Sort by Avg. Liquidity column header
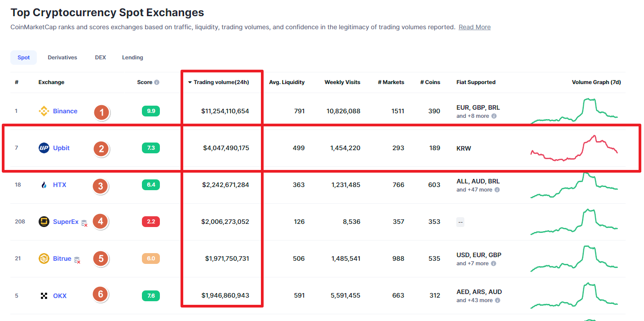This screenshot has height=321, width=644. tap(287, 82)
